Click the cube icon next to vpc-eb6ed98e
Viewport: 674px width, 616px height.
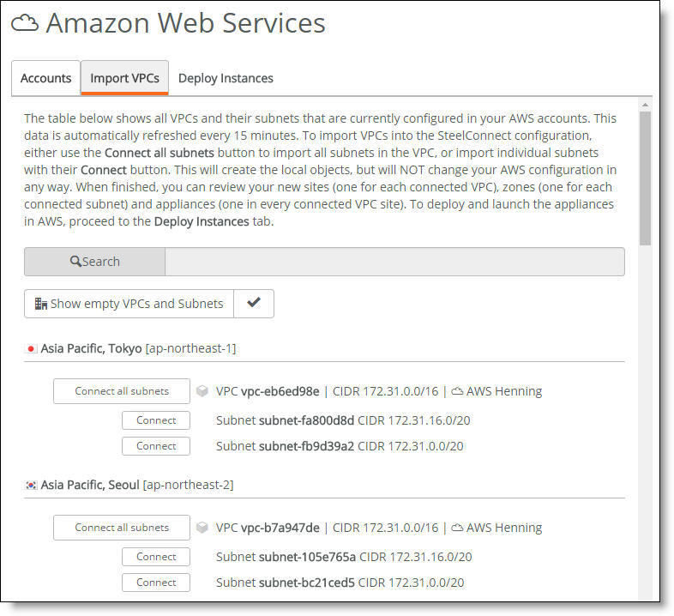click(202, 391)
